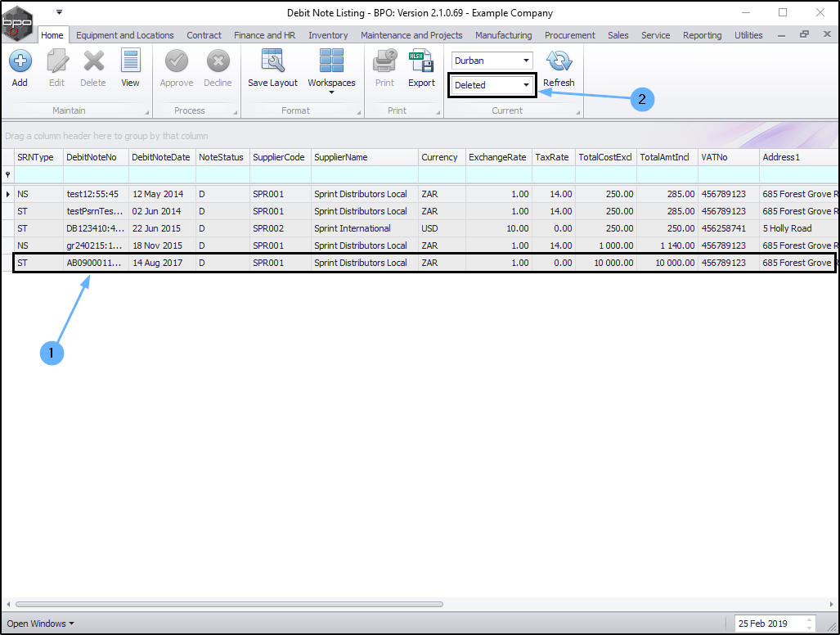The height and width of the screenshot is (635, 840).
Task: Click horizontal scrollbar thumb at the bottom
Action: pyautogui.click(x=229, y=605)
